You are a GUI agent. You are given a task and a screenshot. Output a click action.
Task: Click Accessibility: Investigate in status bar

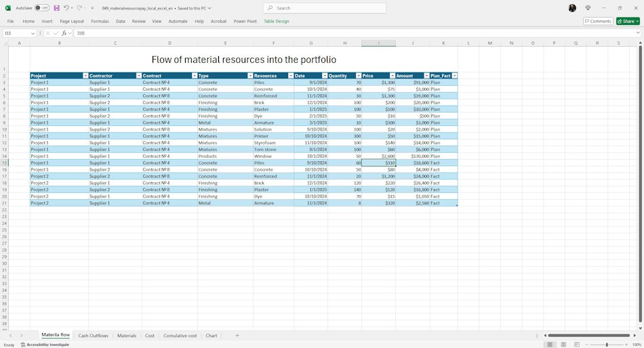tap(45, 345)
